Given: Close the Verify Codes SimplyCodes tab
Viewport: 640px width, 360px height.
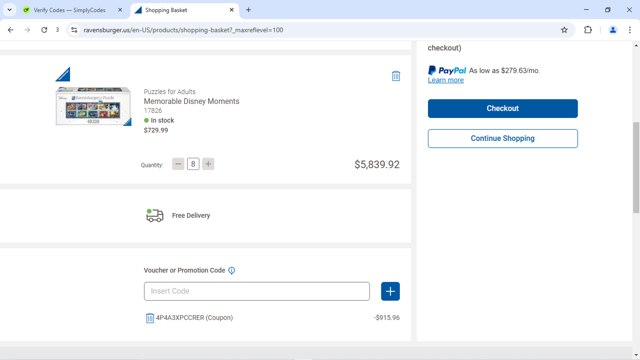Looking at the screenshot, I should (120, 10).
